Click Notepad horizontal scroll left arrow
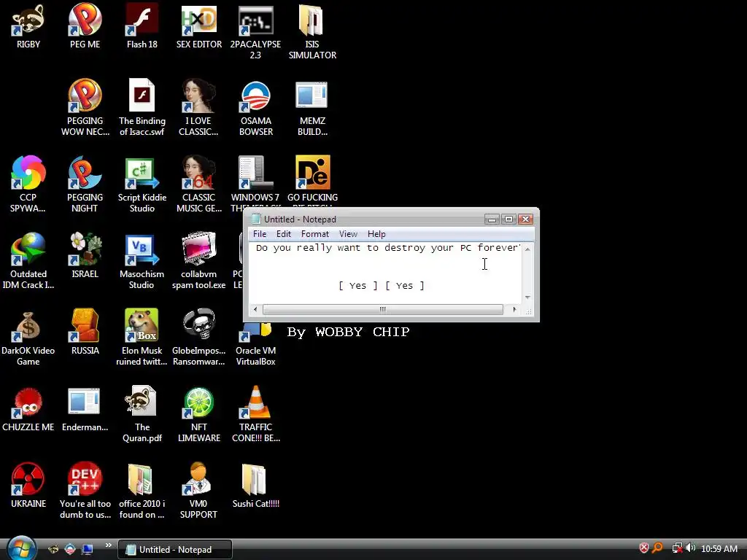Screen dimensions: 747x560 point(255,309)
